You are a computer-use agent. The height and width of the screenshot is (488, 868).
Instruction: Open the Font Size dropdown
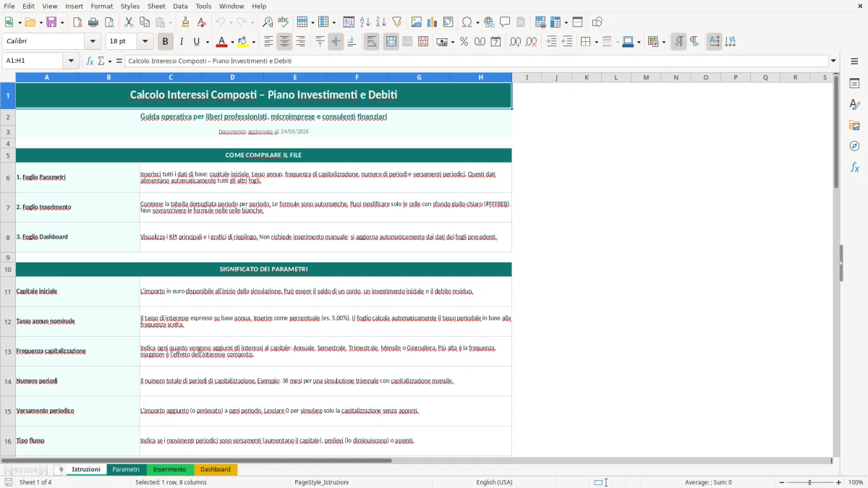pyautogui.click(x=145, y=42)
